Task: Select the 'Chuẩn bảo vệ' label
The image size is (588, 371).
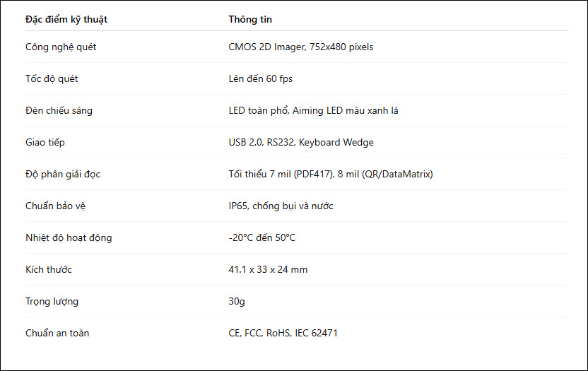Action: point(56,206)
